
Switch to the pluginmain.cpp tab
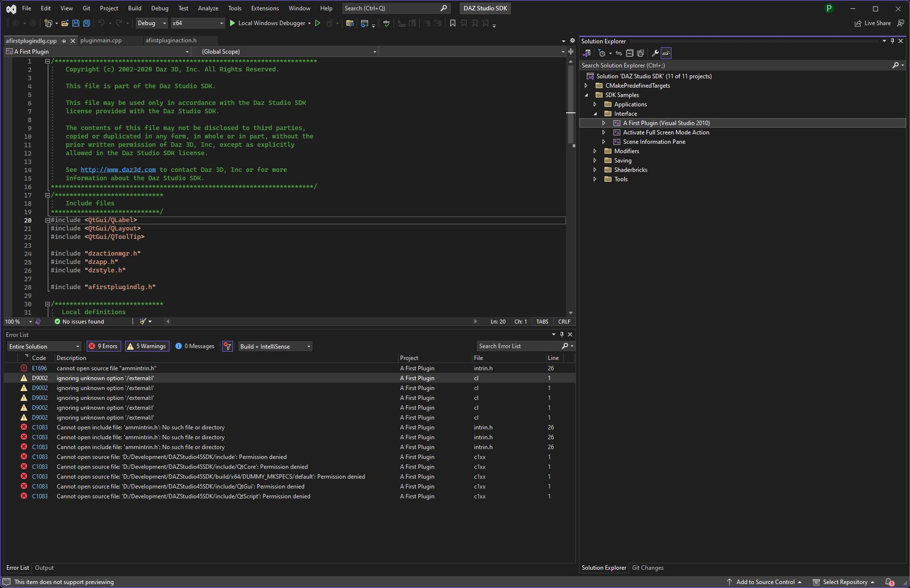101,40
